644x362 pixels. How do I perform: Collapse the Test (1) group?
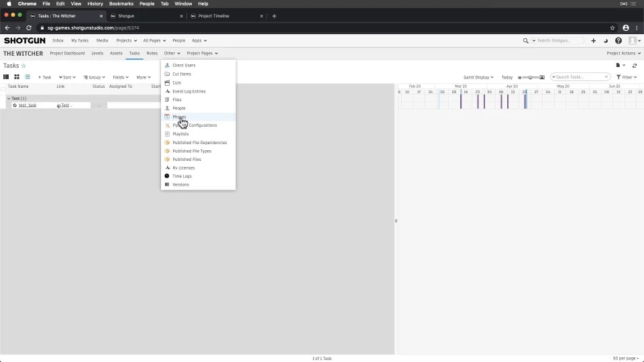click(x=9, y=99)
